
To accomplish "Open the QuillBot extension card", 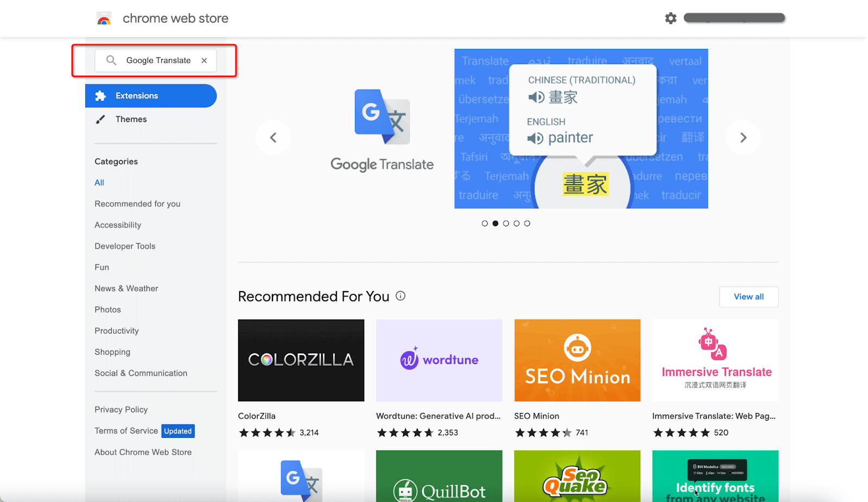I will coord(439,476).
